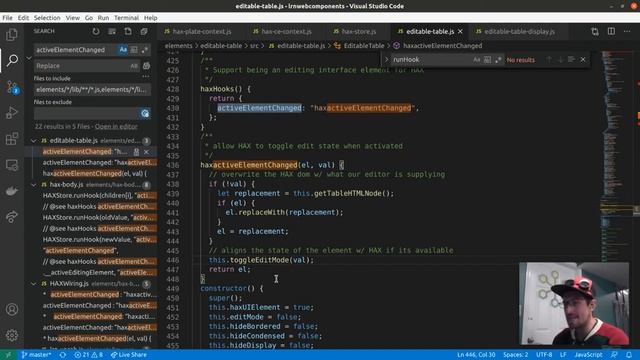Image resolution: width=640 pixels, height=360 pixels.
Task: Toggle Match Whole Word in Search panel
Action: (134, 50)
